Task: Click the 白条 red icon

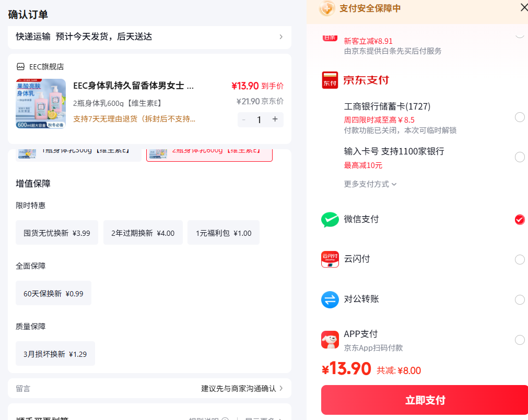Action: click(330, 38)
